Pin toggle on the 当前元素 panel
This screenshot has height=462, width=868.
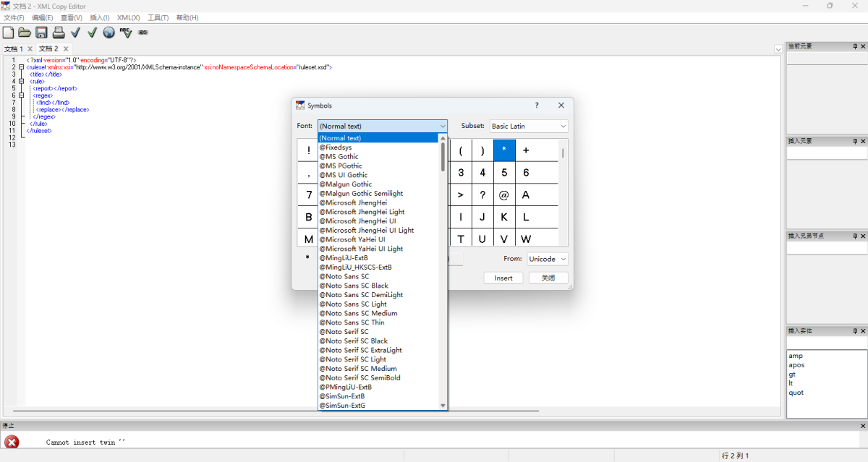coord(854,46)
